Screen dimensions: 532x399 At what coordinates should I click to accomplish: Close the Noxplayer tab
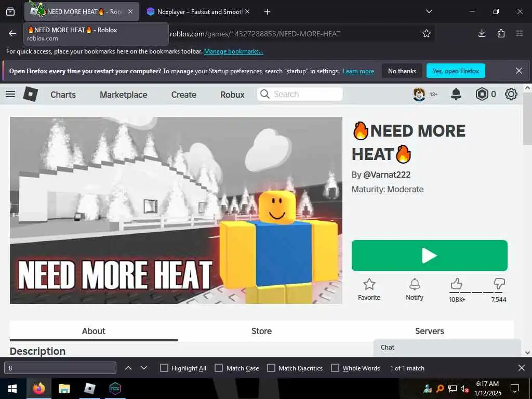pos(247,11)
